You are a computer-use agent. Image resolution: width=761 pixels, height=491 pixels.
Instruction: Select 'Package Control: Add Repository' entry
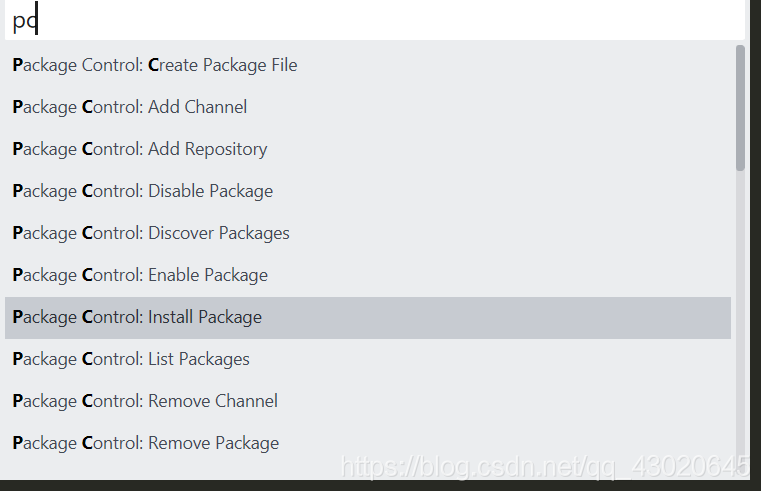tap(368, 149)
